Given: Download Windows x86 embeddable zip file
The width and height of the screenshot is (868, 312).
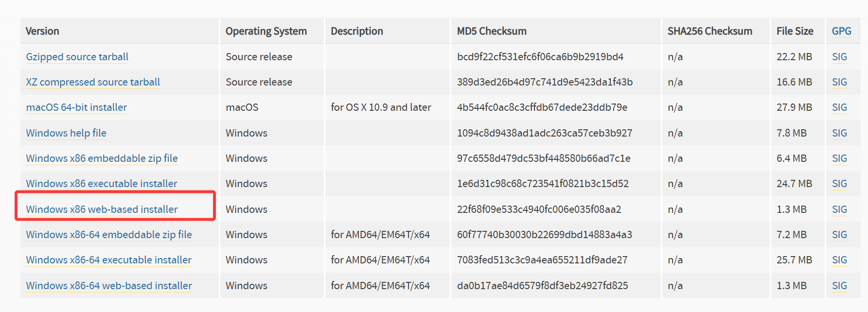Looking at the screenshot, I should 102,158.
